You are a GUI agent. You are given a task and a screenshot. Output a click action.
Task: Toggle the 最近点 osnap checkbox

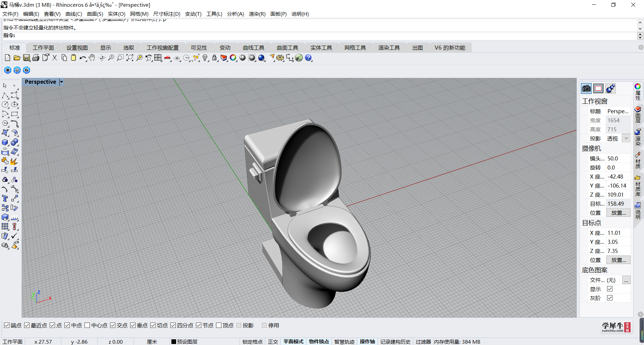[27, 325]
